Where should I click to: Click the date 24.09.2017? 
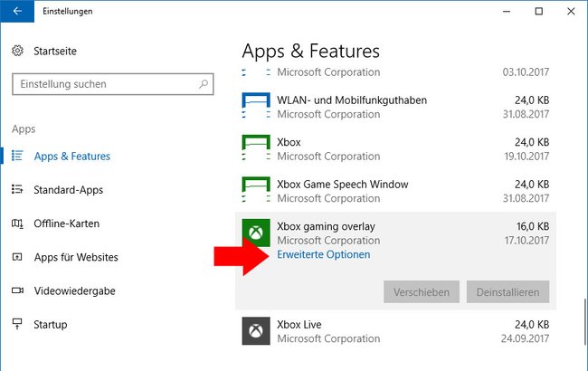pos(525,338)
